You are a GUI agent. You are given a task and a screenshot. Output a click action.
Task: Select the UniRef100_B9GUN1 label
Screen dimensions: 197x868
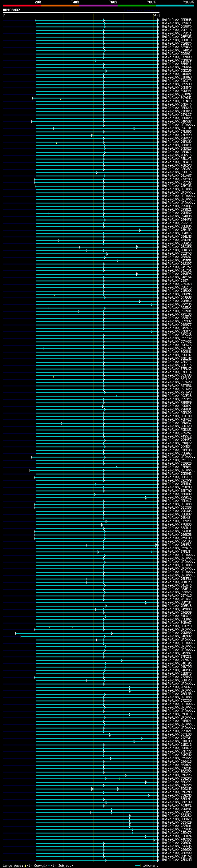click(177, 352)
